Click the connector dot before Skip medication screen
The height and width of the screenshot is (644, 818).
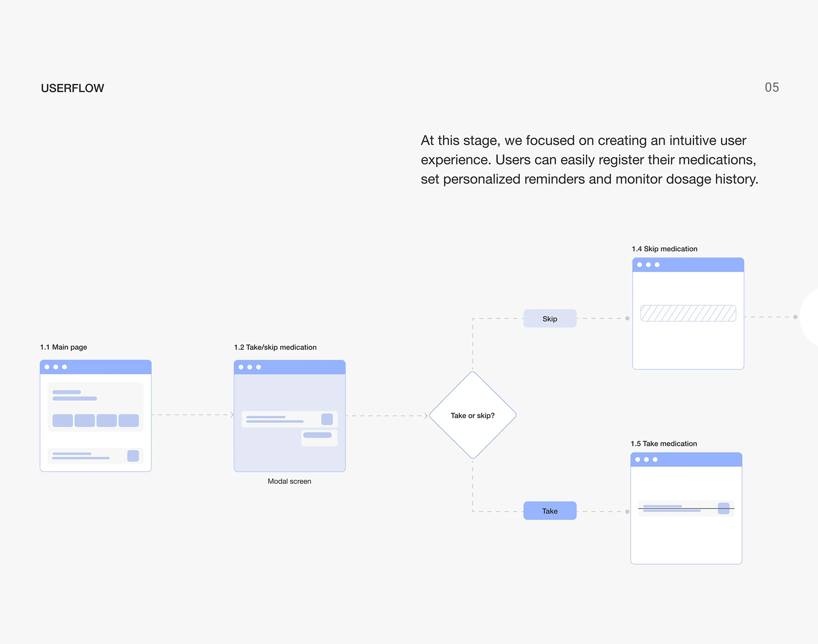pos(627,318)
